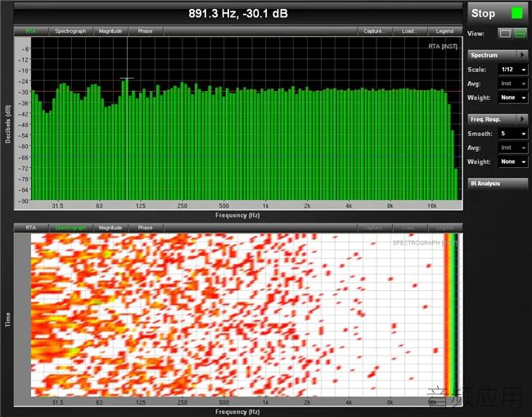The height and width of the screenshot is (417, 532).
Task: Open the Freq. Resp. Avg dropdown
Action: (513, 147)
